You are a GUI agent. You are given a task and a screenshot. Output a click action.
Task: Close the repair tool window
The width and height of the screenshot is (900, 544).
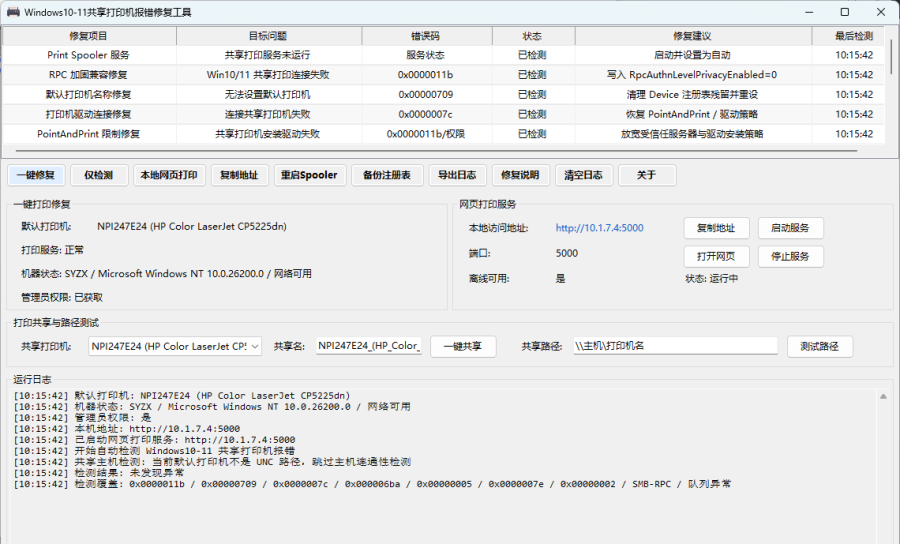tap(881, 12)
